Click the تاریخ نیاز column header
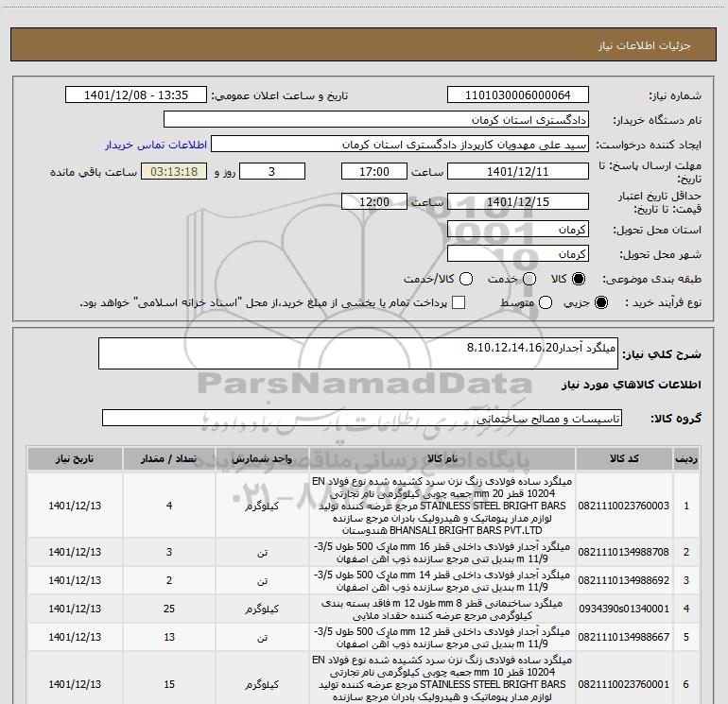This screenshot has width=728, height=704. coord(75,458)
